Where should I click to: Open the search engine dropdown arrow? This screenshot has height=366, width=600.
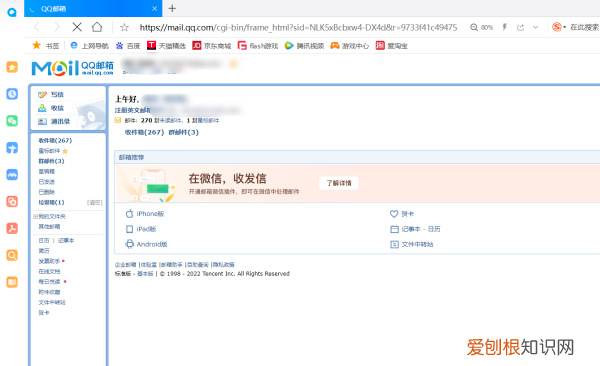click(564, 27)
